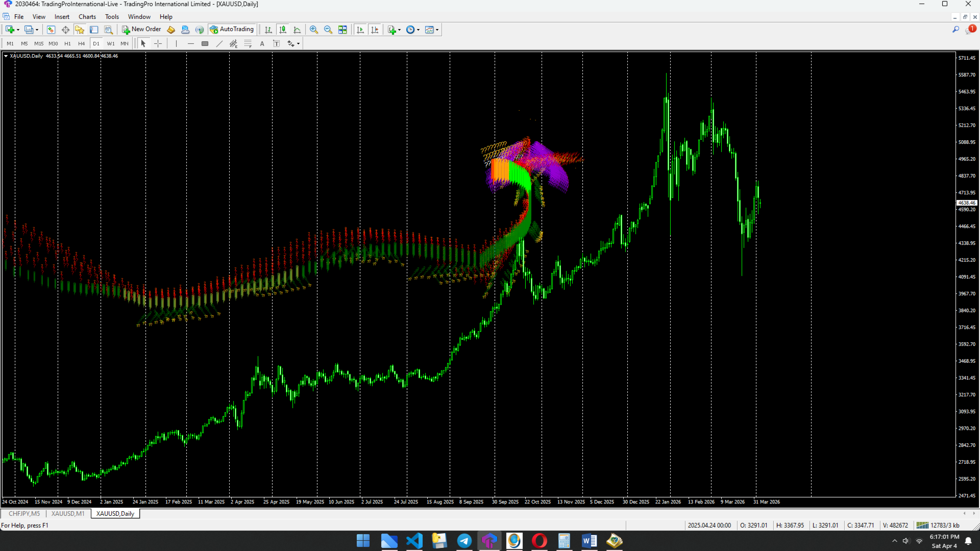Open the periodicity clock dropdown
Viewport: 980px width, 551px height.
tap(418, 30)
